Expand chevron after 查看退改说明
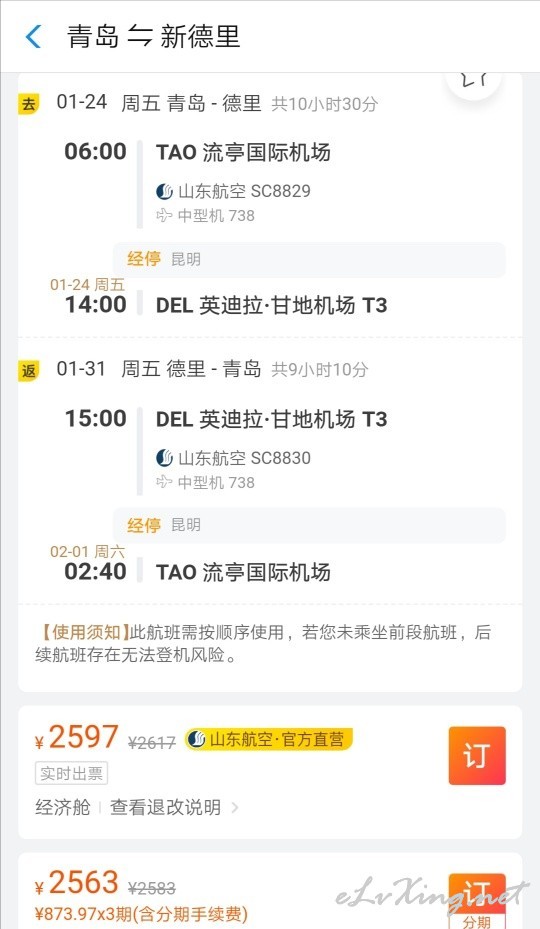540x929 pixels. tap(235, 807)
